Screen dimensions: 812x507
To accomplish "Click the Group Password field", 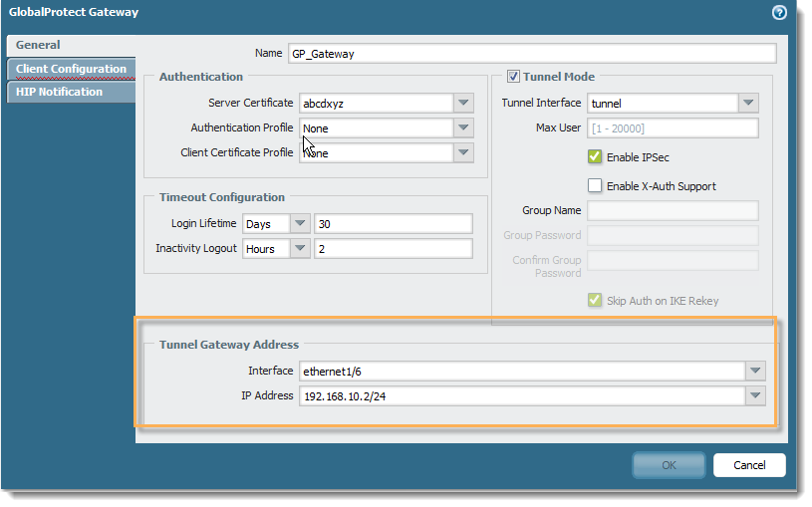I will (x=673, y=235).
